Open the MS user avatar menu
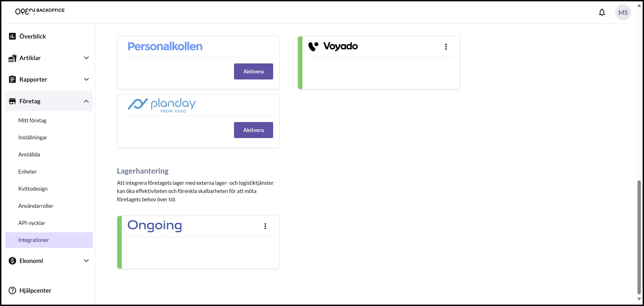 click(x=623, y=12)
